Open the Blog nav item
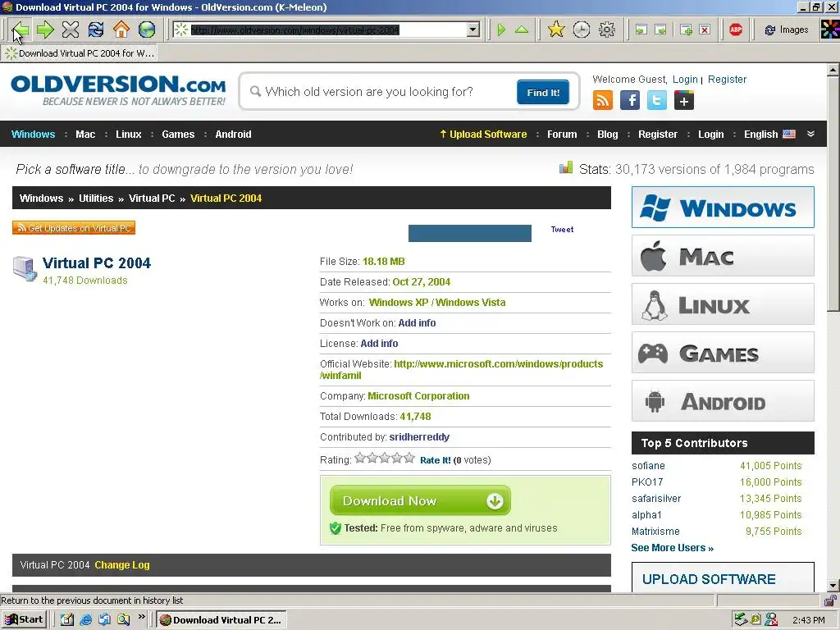The height and width of the screenshot is (630, 840). point(608,134)
